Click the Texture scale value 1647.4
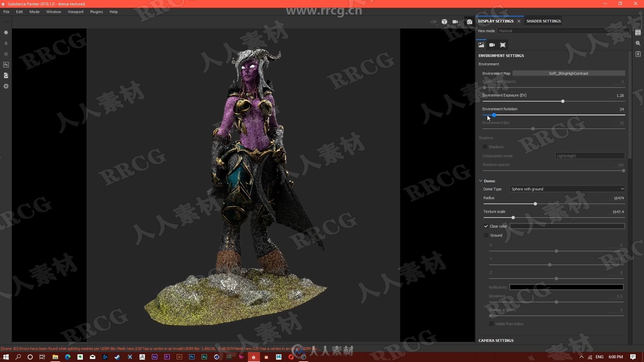 pos(616,212)
